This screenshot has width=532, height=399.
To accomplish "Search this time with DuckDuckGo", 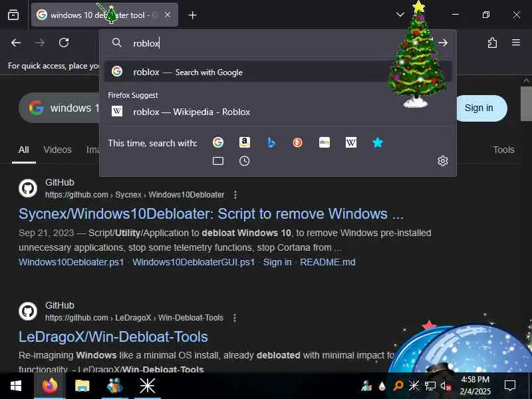I will click(297, 142).
